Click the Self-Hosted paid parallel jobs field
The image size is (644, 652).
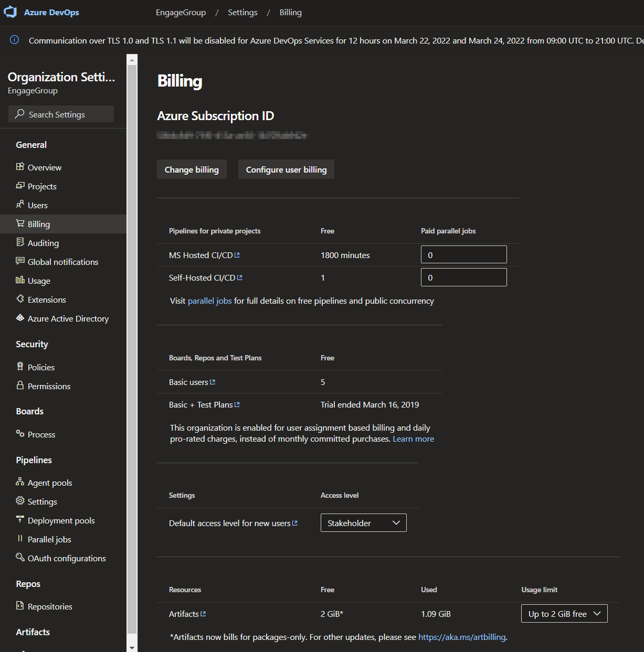click(464, 277)
